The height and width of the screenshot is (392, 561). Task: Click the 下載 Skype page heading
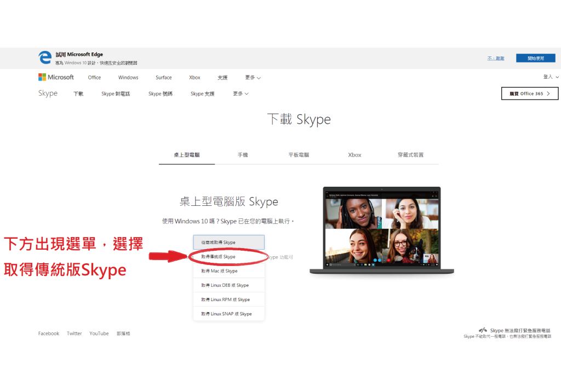pyautogui.click(x=299, y=119)
